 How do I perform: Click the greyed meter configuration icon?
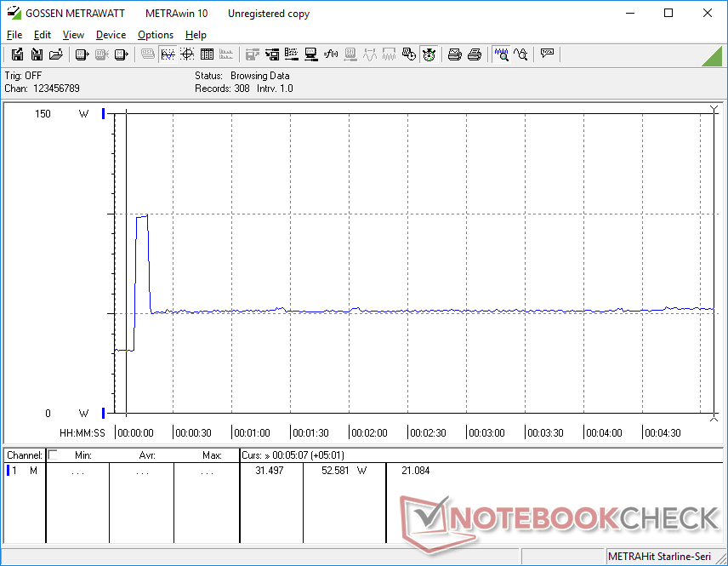pos(350,54)
